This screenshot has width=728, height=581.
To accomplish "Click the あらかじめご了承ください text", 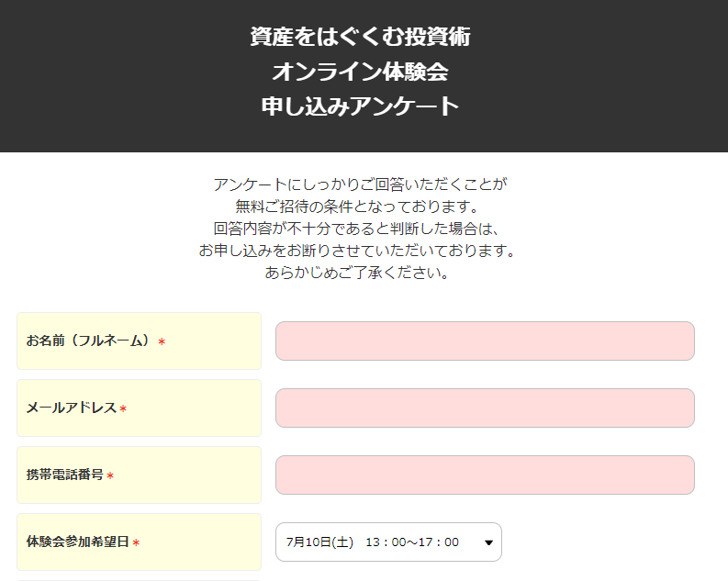I will tap(357, 273).
